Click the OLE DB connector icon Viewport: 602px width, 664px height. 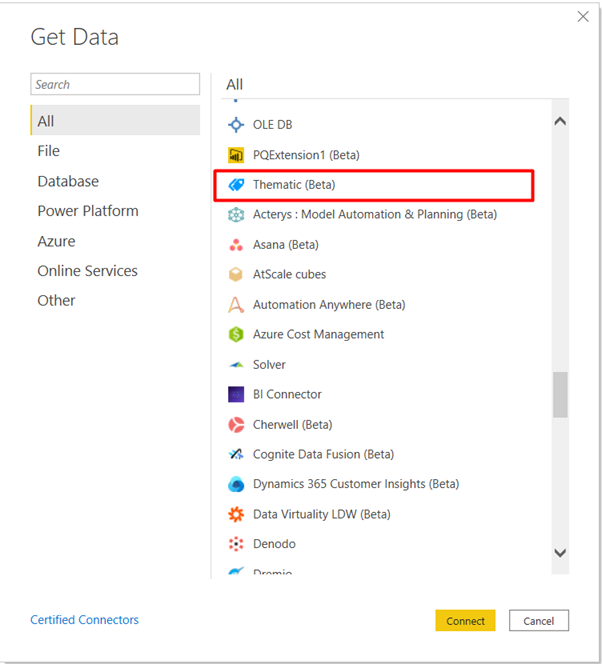point(236,125)
